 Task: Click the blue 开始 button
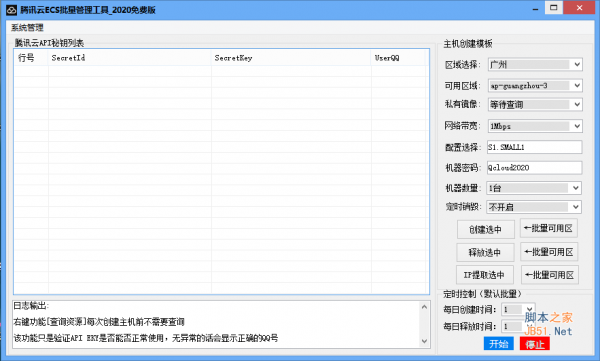499,343
